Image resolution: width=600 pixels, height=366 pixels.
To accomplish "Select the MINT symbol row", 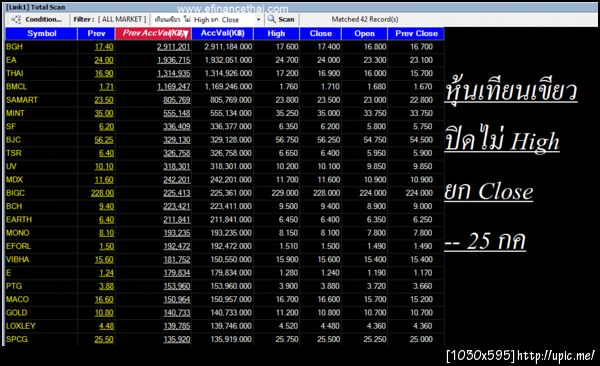I will [225, 113].
